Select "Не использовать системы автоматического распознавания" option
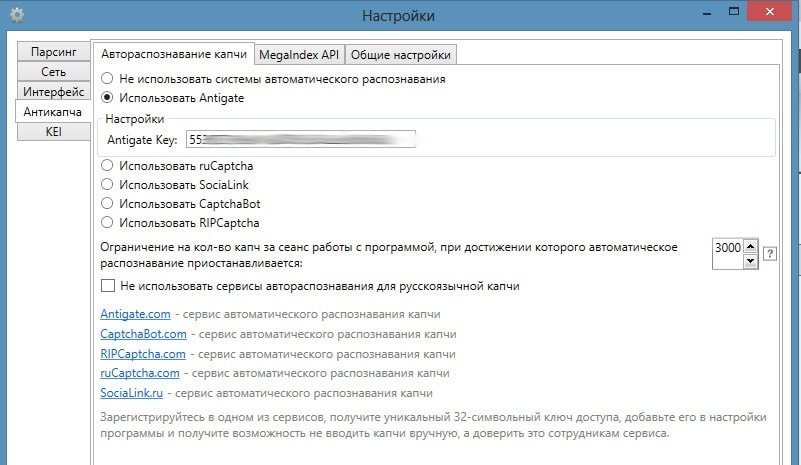 pyautogui.click(x=108, y=78)
